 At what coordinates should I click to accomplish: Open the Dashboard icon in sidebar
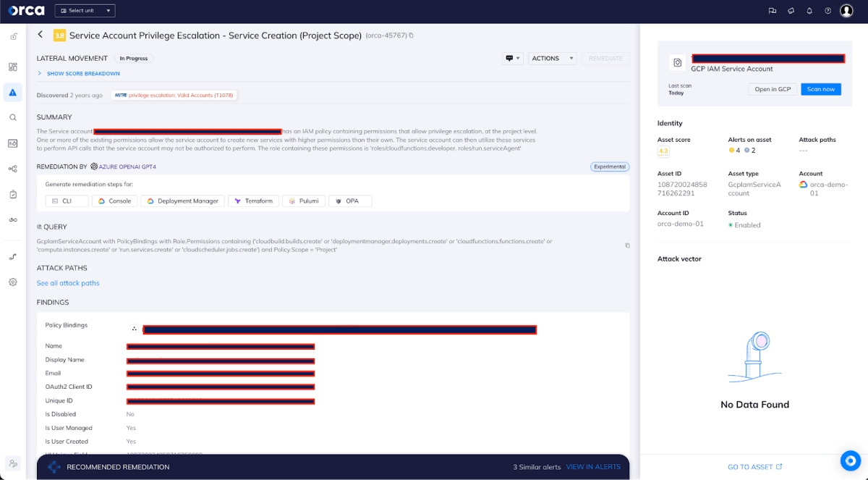13,67
